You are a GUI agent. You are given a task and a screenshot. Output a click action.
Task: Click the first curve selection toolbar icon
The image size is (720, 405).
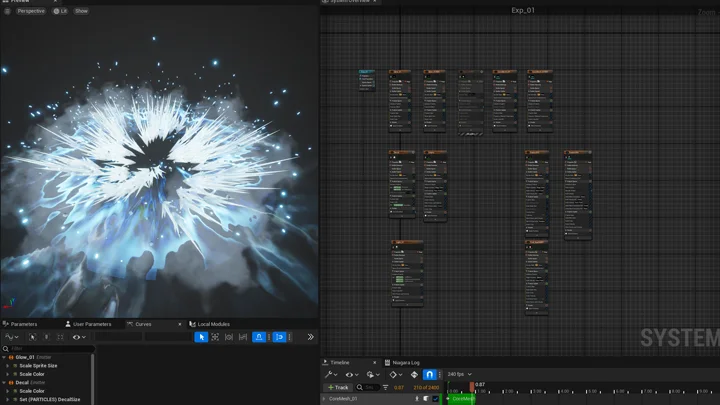coord(33,337)
